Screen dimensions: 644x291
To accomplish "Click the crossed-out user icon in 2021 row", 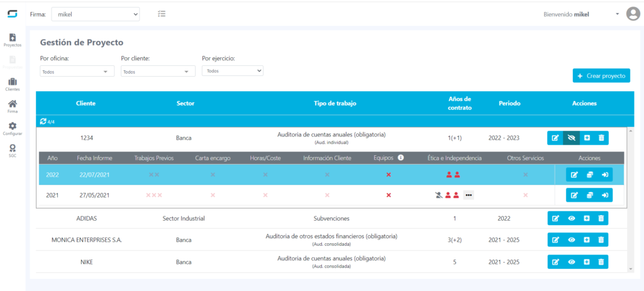I will pyautogui.click(x=438, y=195).
